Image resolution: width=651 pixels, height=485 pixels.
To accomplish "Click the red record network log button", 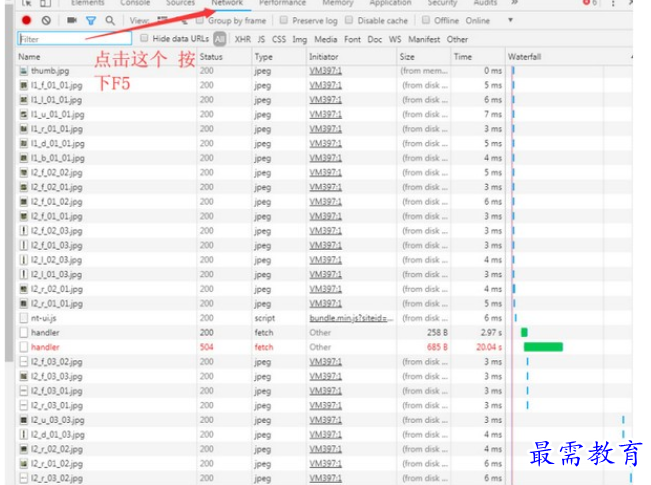I will 27,20.
